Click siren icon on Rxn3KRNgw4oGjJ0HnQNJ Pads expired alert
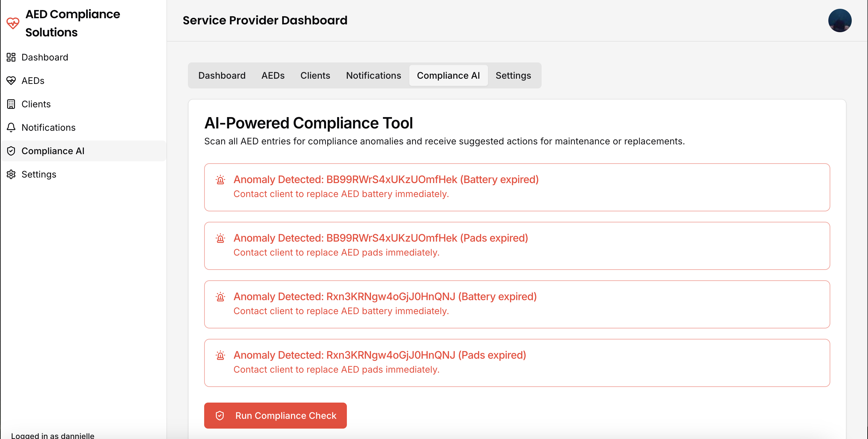Image resolution: width=868 pixels, height=439 pixels. click(220, 355)
